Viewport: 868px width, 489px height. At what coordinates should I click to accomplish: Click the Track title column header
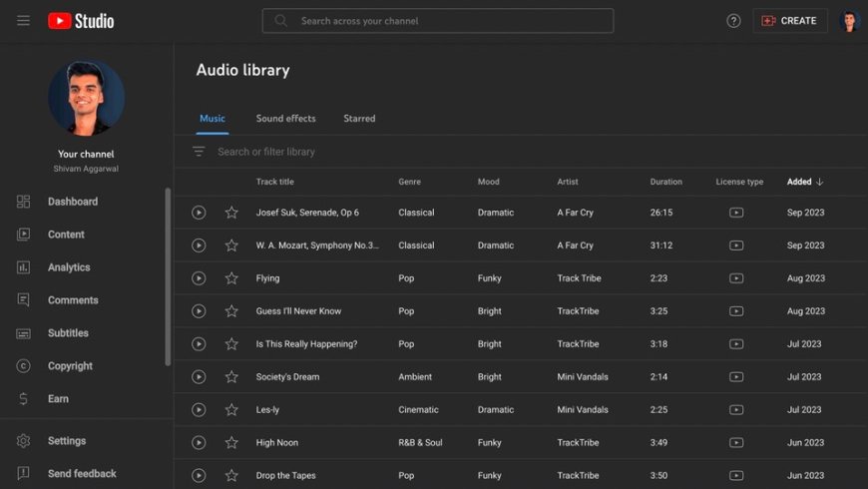(x=275, y=182)
